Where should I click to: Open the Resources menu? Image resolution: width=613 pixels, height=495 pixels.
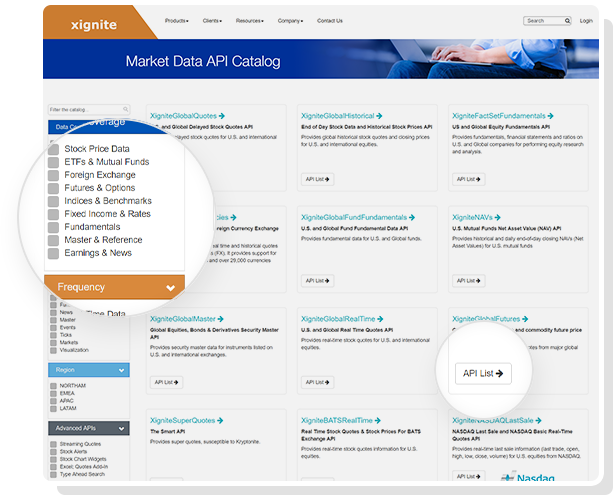249,21
